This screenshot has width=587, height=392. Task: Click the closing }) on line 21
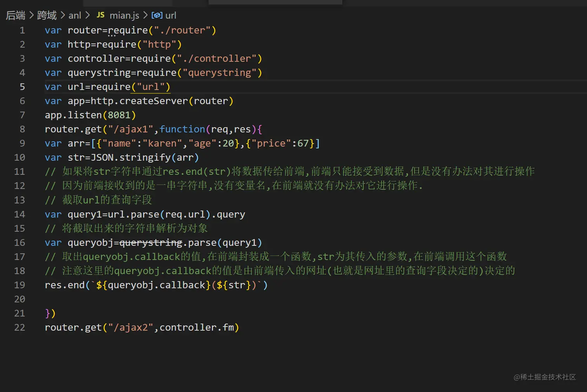coord(50,313)
